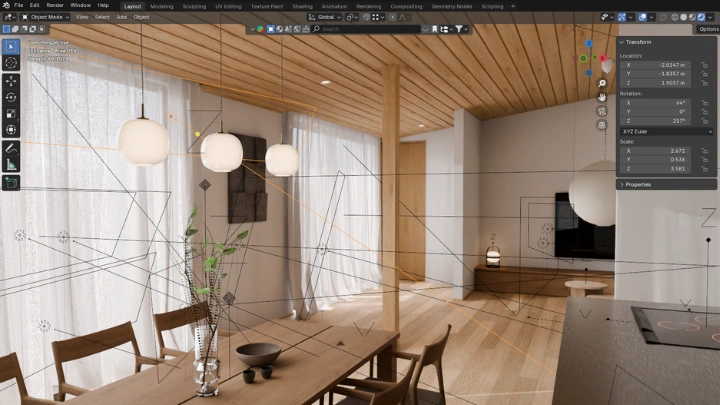Lock Scale Y value
This screenshot has height=405, width=720.
tap(704, 160)
